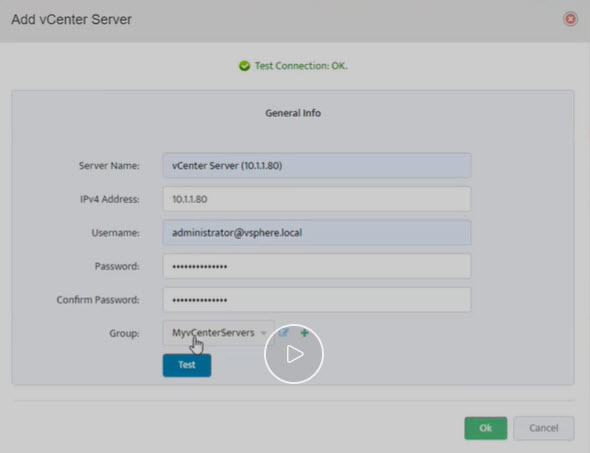The height and width of the screenshot is (453, 590).
Task: Click the 'Add vCenter Server' title
Action: (71, 19)
